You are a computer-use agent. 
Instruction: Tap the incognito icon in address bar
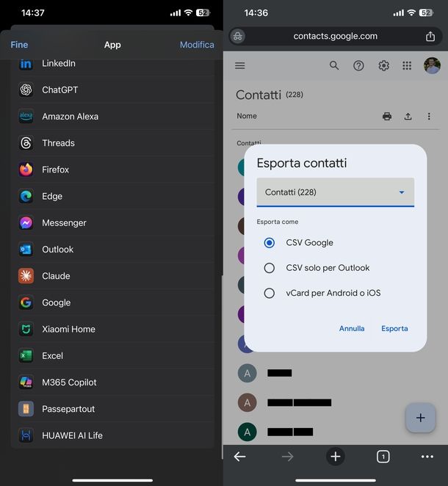238,36
